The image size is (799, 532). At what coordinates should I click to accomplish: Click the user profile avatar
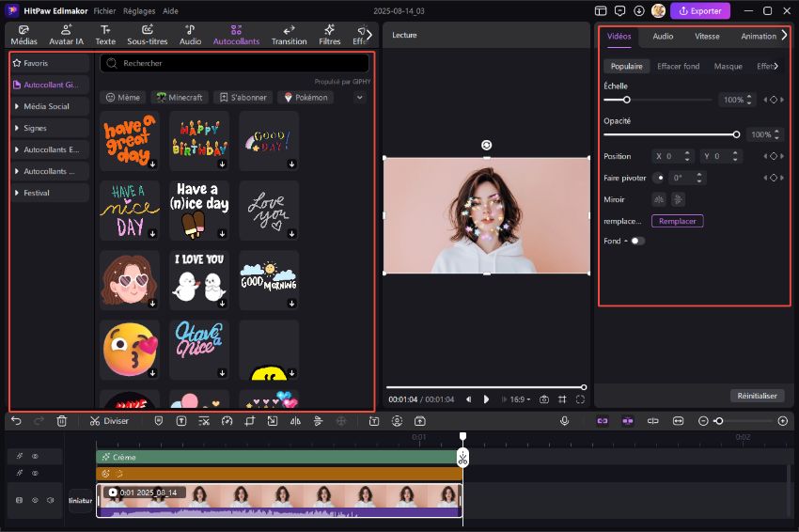(x=658, y=10)
